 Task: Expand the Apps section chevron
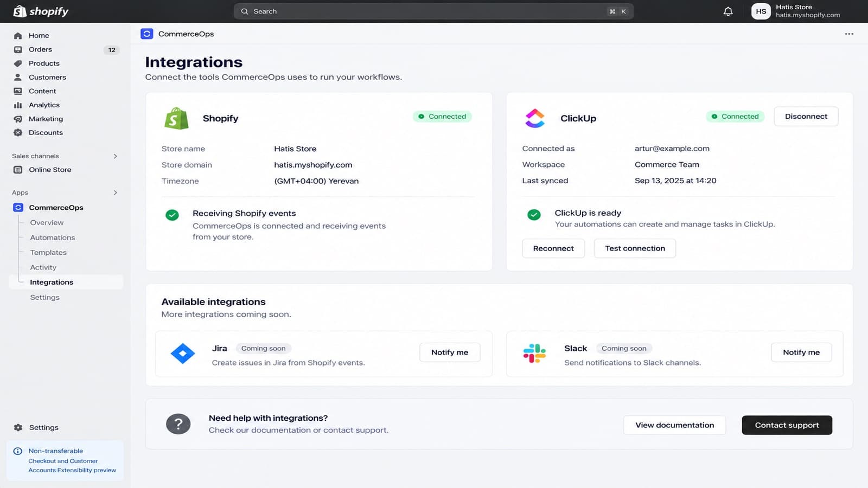pyautogui.click(x=115, y=192)
